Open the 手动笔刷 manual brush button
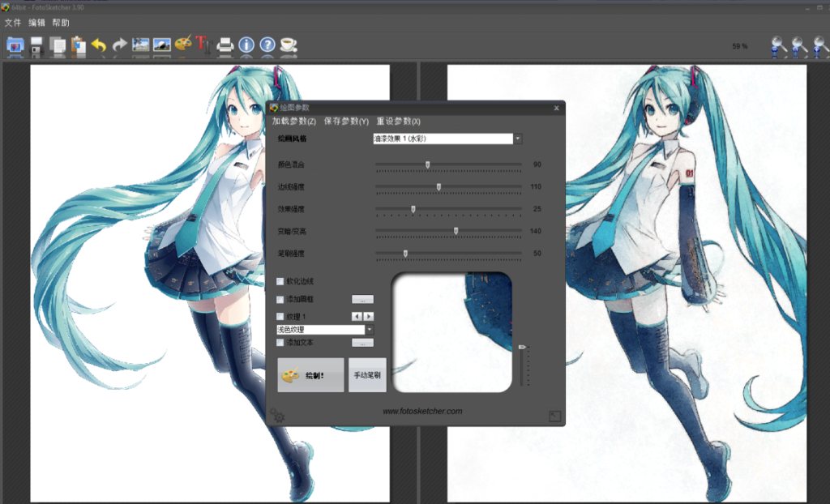Viewport: 830px width, 504px height. click(366, 374)
